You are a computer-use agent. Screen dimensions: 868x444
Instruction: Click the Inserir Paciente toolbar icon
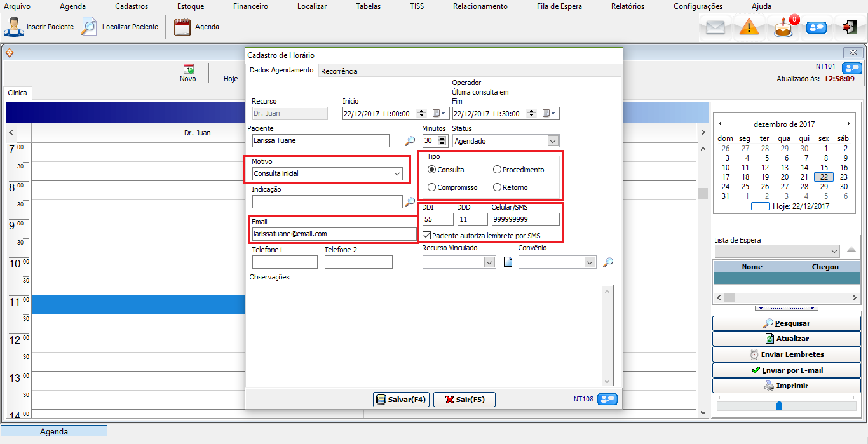tap(14, 27)
